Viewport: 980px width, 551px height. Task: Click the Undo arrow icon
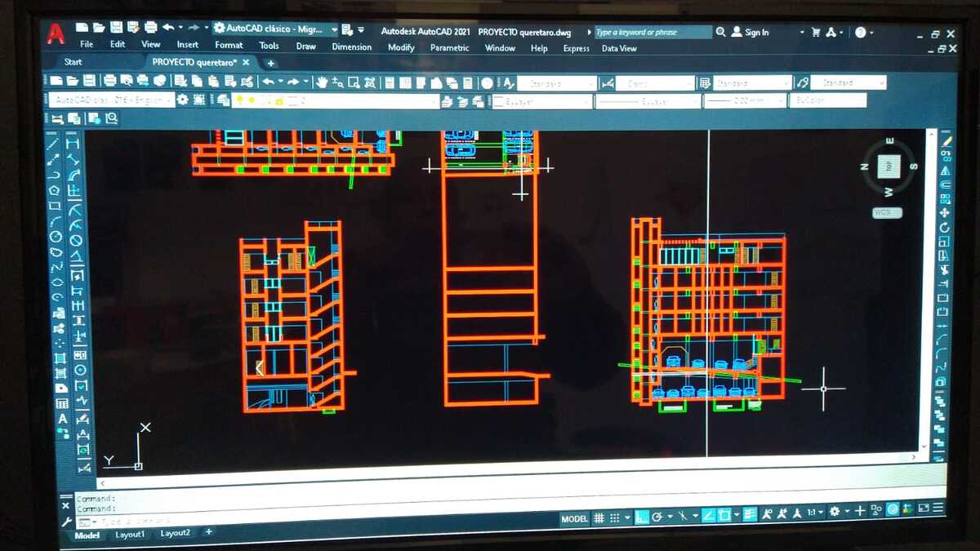tap(268, 82)
